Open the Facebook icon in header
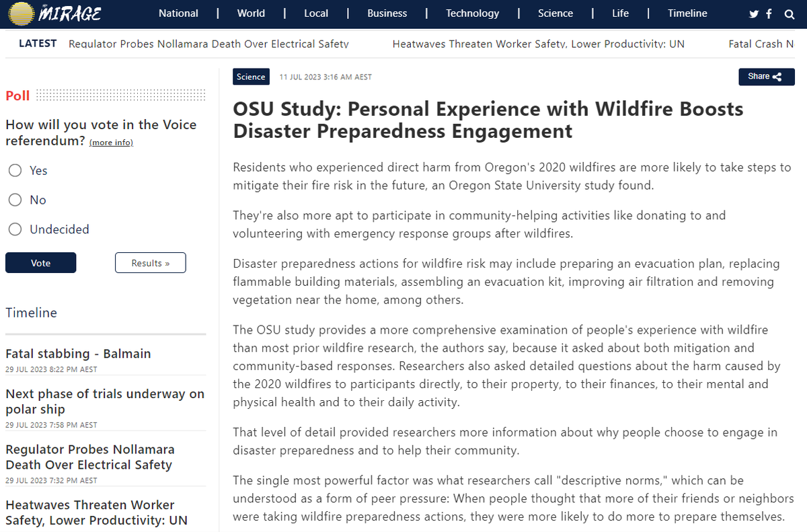The width and height of the screenshot is (807, 532). (769, 13)
